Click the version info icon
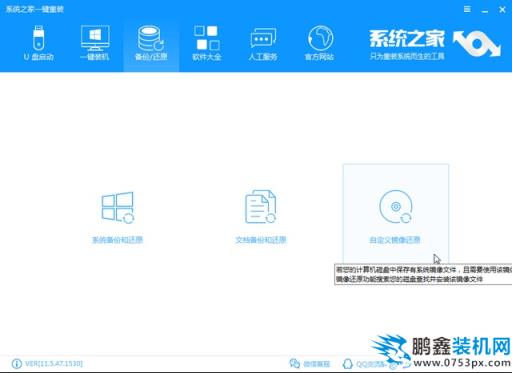This screenshot has height=373, width=512. click(16, 364)
